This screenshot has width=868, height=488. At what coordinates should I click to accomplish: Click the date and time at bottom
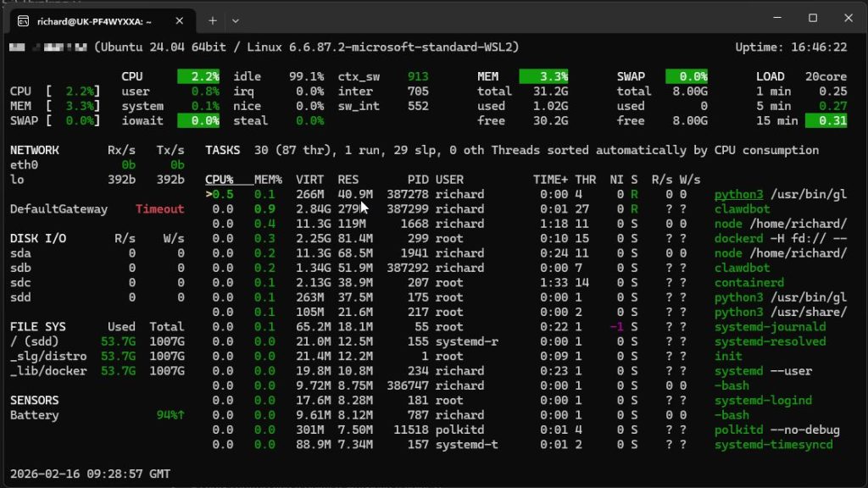pos(90,474)
